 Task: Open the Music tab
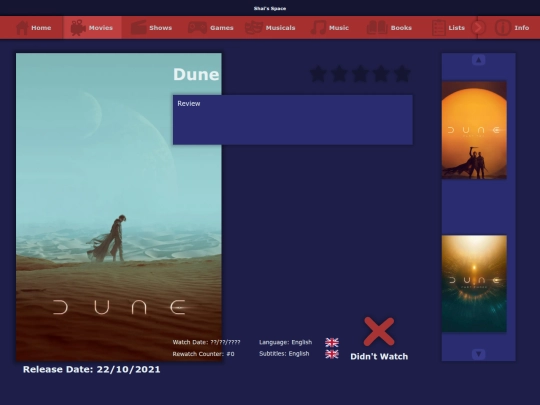coord(330,28)
